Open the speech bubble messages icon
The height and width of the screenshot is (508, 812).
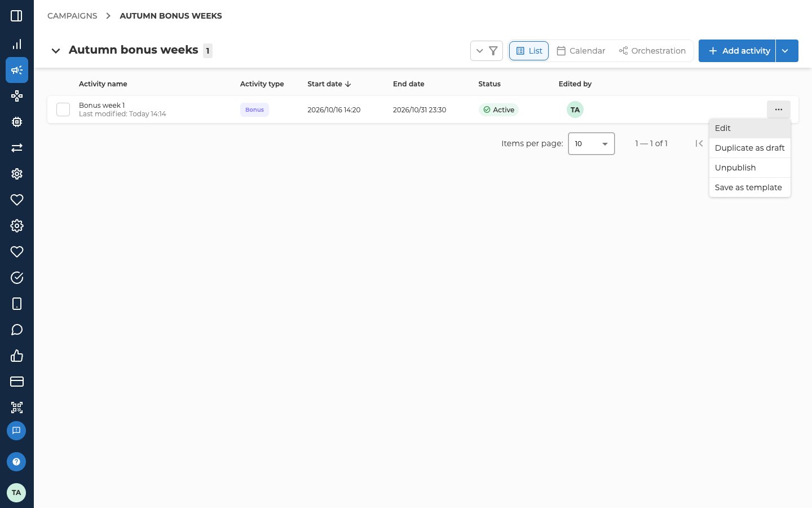[17, 330]
